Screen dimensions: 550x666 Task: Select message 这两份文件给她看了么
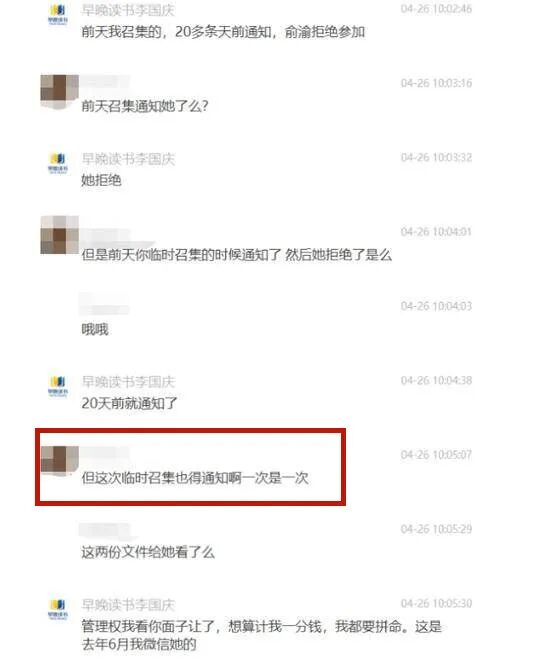(x=148, y=552)
